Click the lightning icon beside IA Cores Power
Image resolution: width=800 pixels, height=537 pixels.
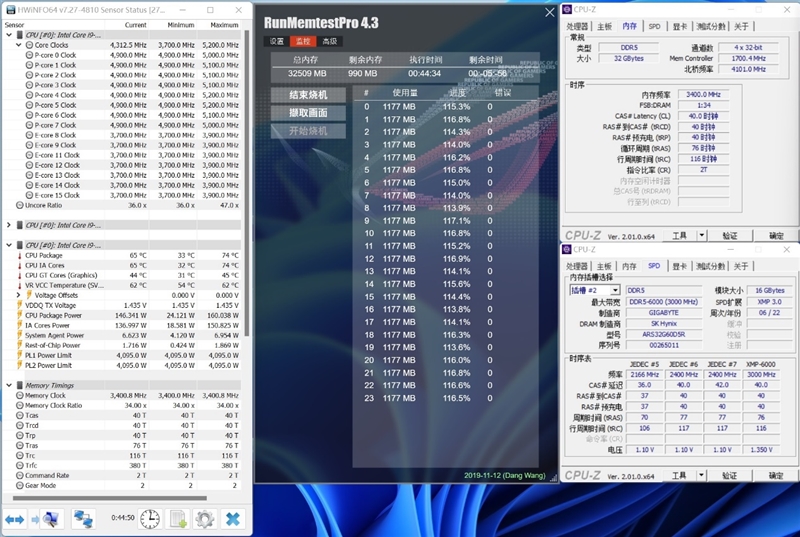pos(20,325)
